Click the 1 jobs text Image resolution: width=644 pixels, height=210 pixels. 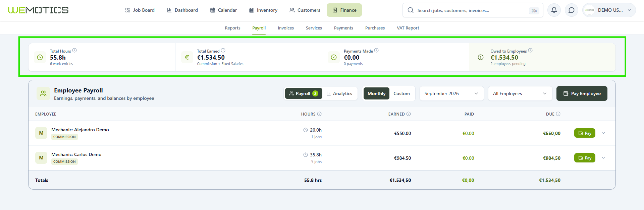pos(316,137)
